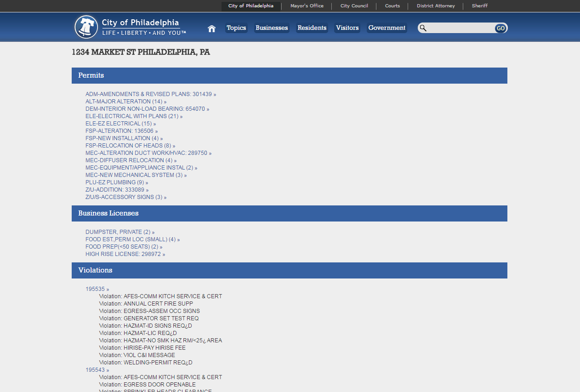Click the home icon in navigation bar
Screen dimensions: 580x392
211,28
